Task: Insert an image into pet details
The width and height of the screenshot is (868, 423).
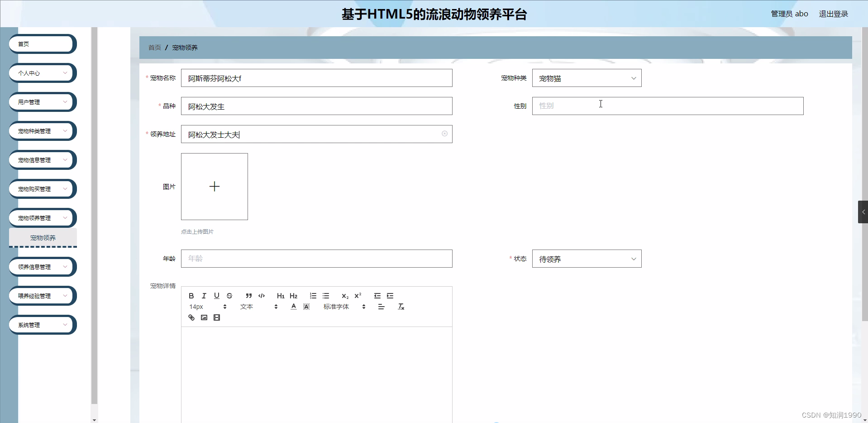Action: click(204, 317)
